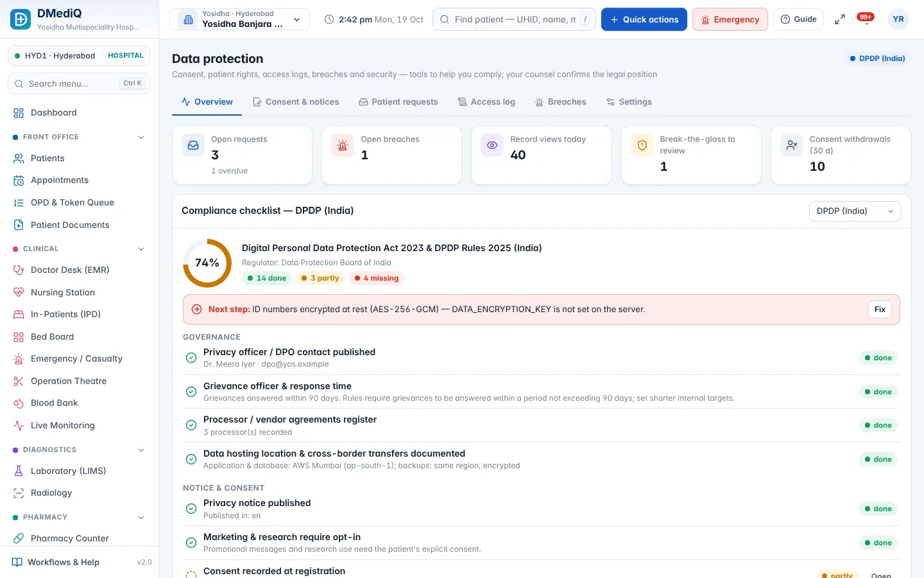Click the Quick actions button
This screenshot has height=578, width=924.
click(x=644, y=19)
